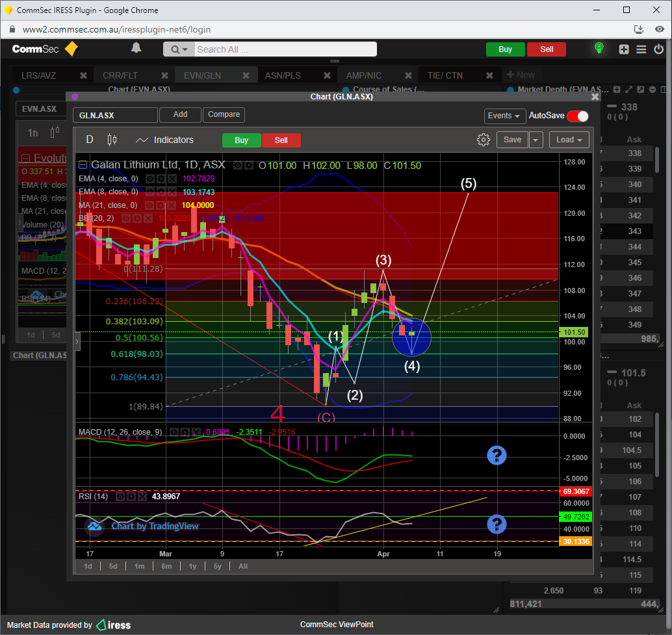Switch to the TIE/ CTN tab
The height and width of the screenshot is (635, 672).
(x=445, y=75)
